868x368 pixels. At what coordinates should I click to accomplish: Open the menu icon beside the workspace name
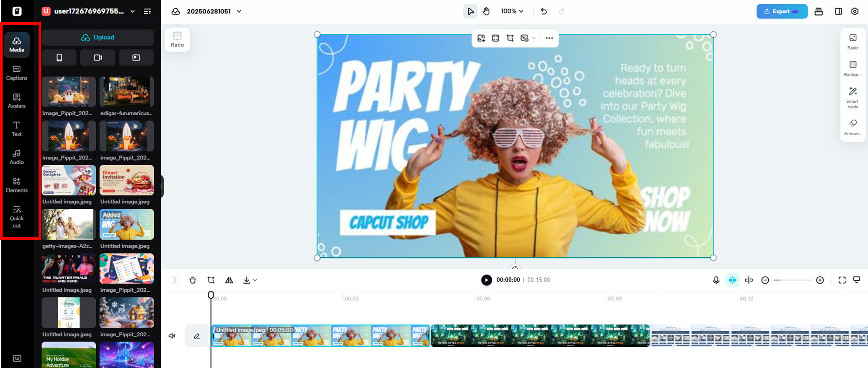click(x=147, y=11)
